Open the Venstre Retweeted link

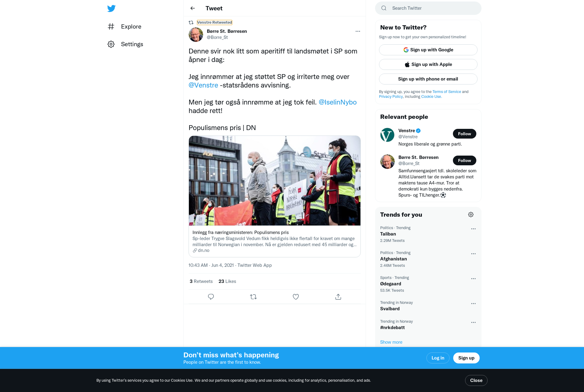(214, 22)
